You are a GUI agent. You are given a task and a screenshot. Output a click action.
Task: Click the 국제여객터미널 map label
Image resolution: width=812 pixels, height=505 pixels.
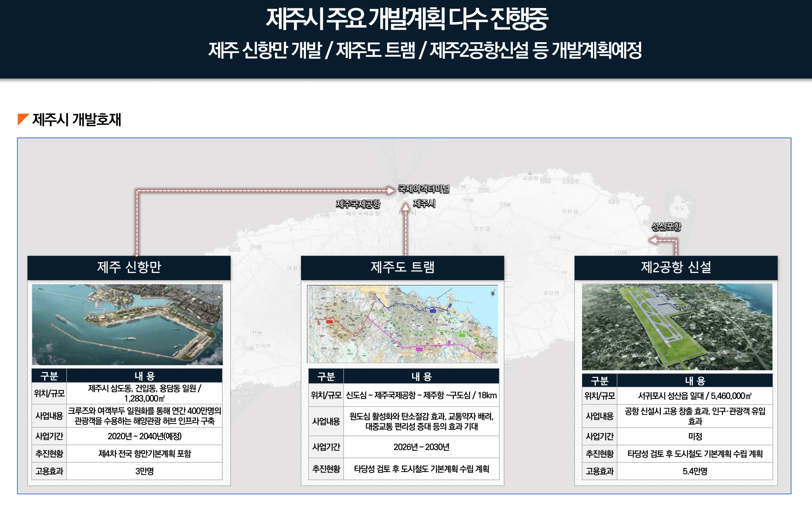pos(424,189)
